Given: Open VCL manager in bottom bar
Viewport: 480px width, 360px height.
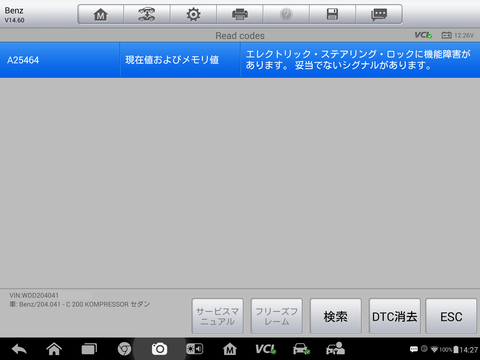Looking at the screenshot, I should 265,349.
